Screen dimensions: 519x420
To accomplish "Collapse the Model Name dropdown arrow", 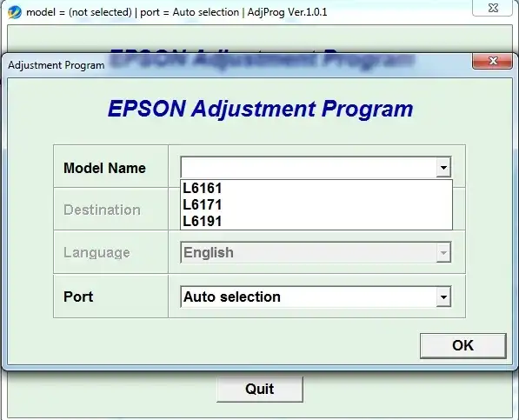I will click(x=443, y=167).
